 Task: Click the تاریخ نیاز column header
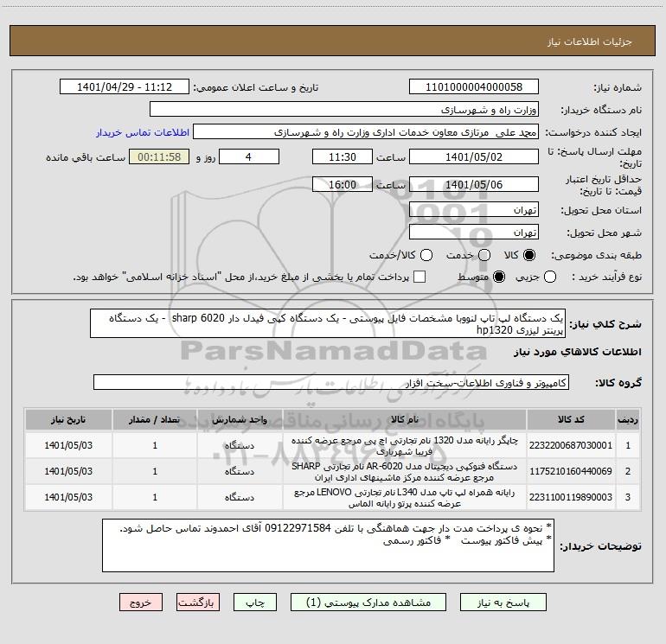pos(68,420)
